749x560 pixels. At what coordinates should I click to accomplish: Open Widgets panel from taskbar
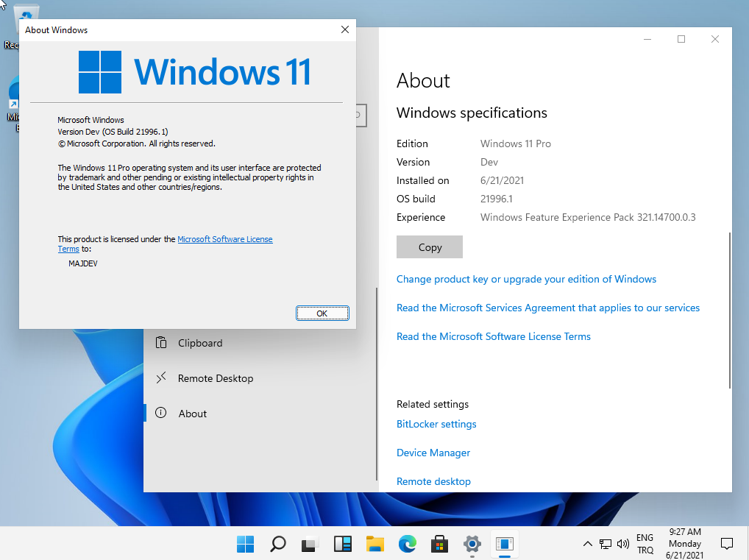pyautogui.click(x=343, y=544)
